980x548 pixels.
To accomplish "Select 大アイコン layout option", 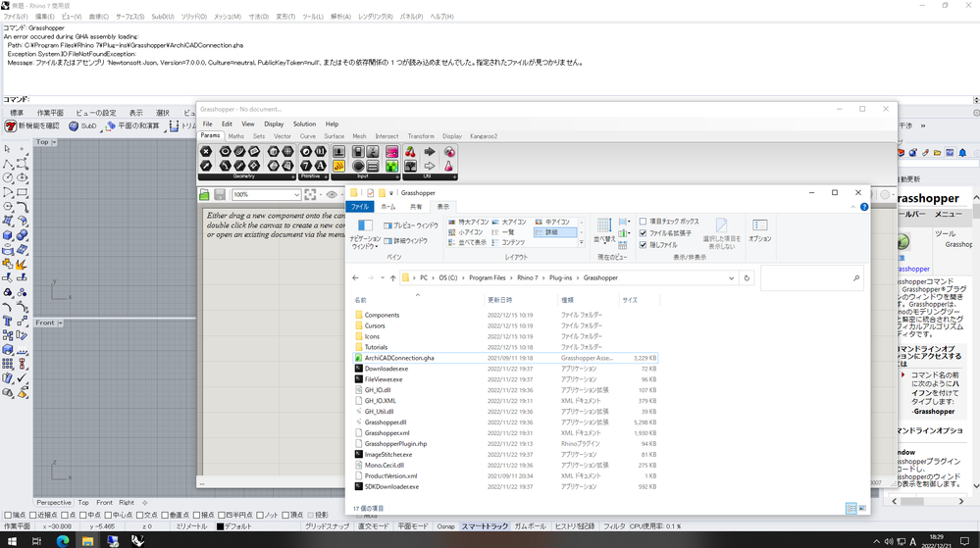I will pyautogui.click(x=509, y=222).
